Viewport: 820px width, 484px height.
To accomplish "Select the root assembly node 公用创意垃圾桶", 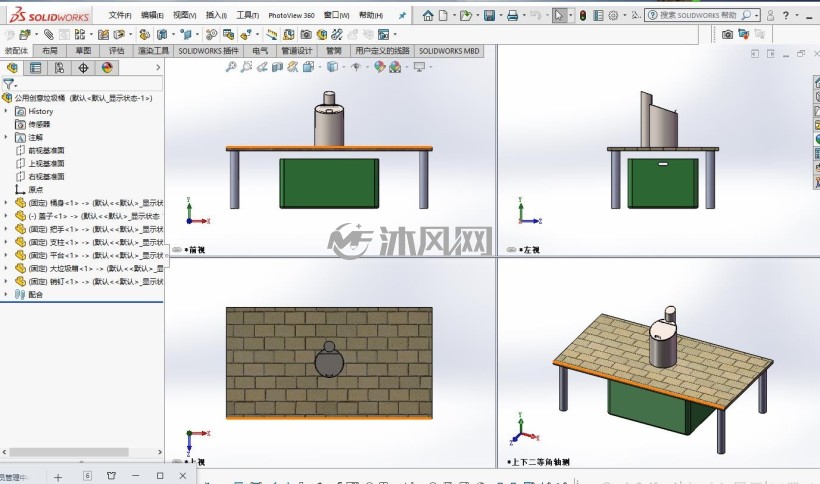I will [84, 98].
